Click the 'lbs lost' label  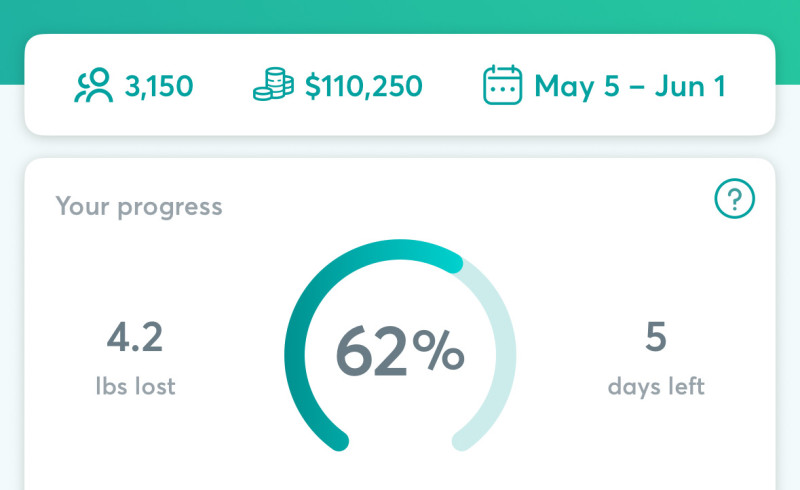coord(135,386)
